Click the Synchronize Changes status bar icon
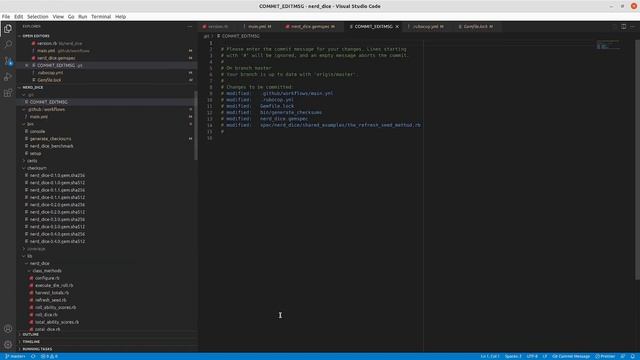Image resolution: width=640 pixels, height=360 pixels. tap(33, 356)
